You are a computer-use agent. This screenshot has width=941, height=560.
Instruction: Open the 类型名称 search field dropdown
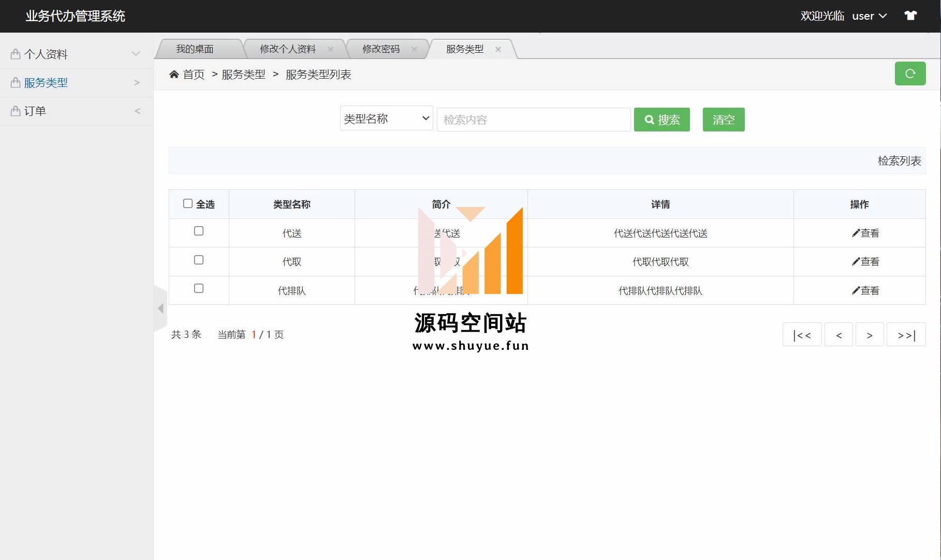[x=386, y=119]
